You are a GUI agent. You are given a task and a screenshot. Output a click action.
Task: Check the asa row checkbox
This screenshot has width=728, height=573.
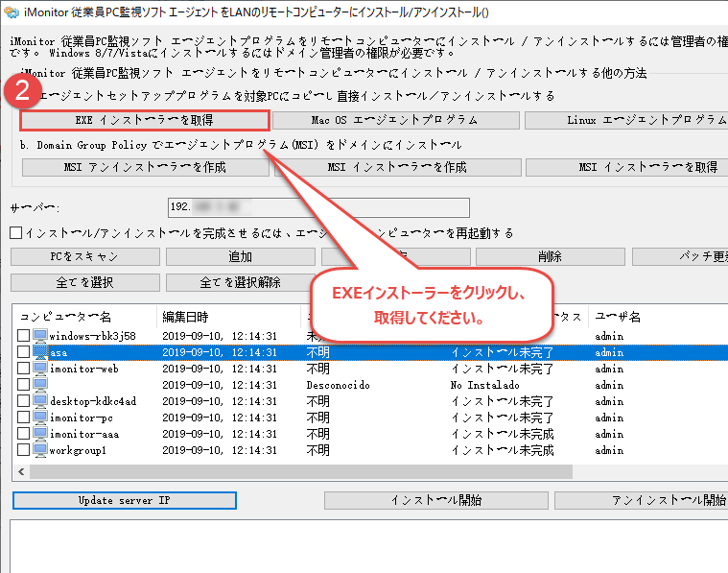24,352
